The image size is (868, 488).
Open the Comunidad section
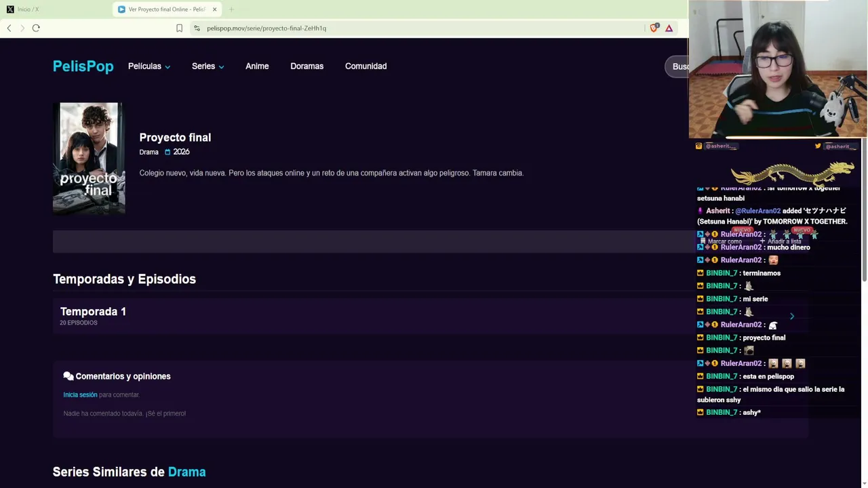[x=366, y=66]
